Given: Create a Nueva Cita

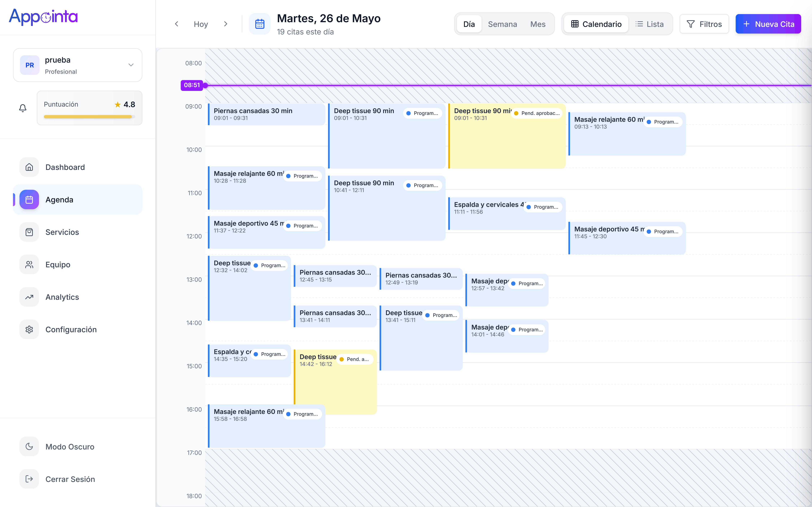Looking at the screenshot, I should coord(768,24).
